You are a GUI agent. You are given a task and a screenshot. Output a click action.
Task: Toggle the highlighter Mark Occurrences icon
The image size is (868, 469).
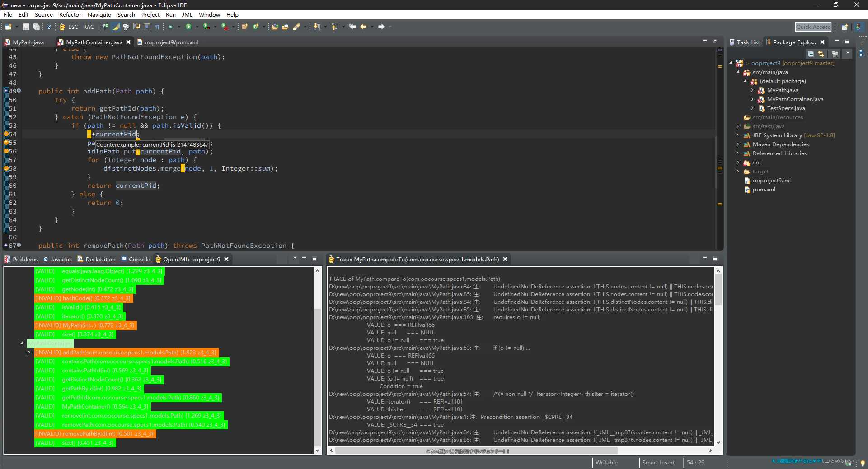(x=116, y=27)
